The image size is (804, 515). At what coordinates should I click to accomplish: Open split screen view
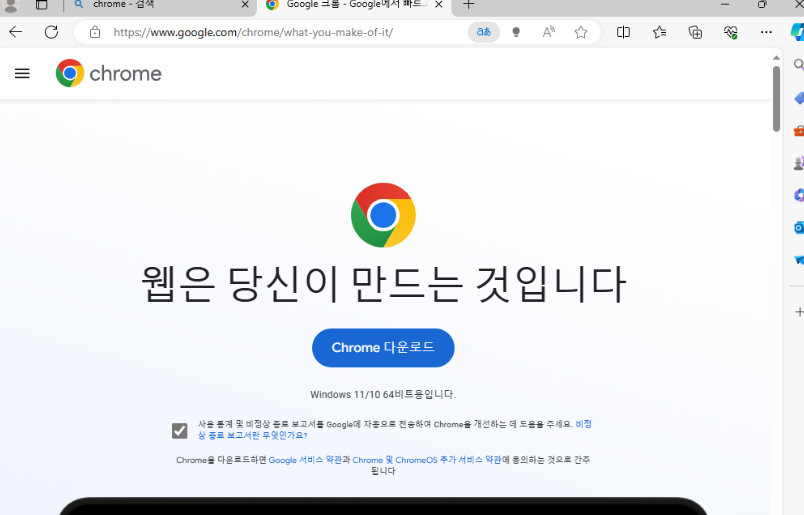(x=623, y=32)
